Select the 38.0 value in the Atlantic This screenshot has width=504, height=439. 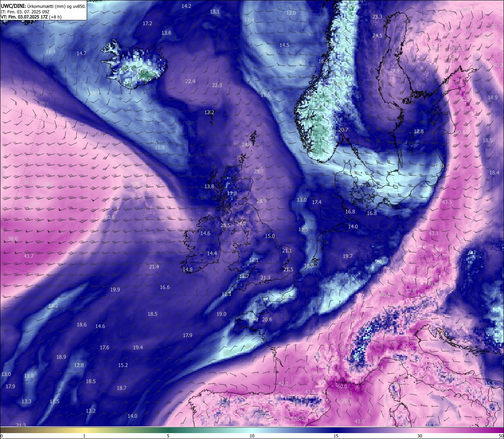[x=13, y=239]
